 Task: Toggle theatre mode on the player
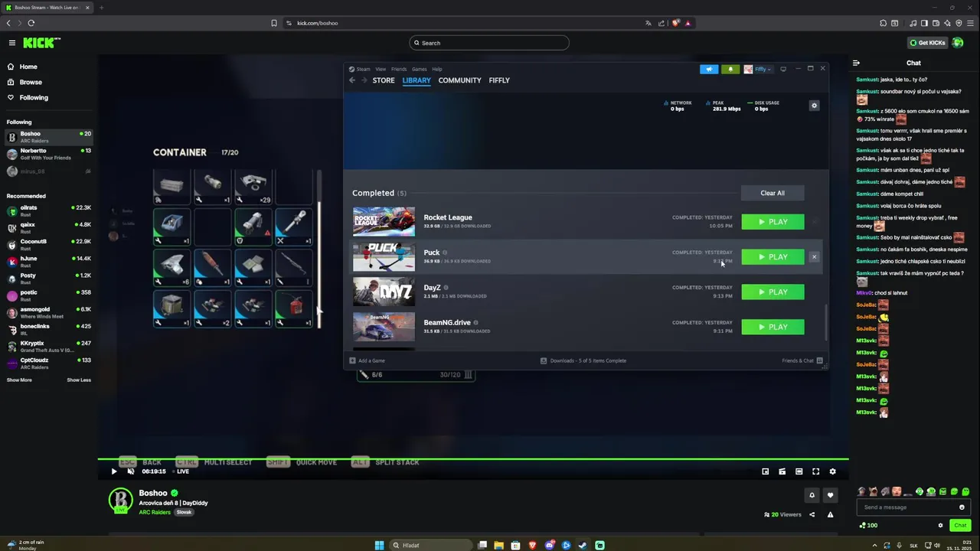[799, 471]
